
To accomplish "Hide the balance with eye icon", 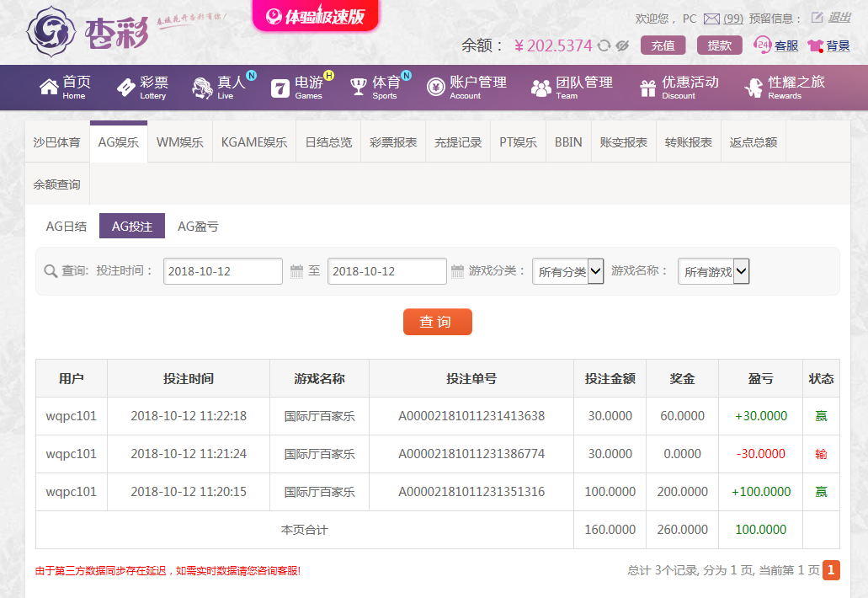I will click(x=622, y=45).
